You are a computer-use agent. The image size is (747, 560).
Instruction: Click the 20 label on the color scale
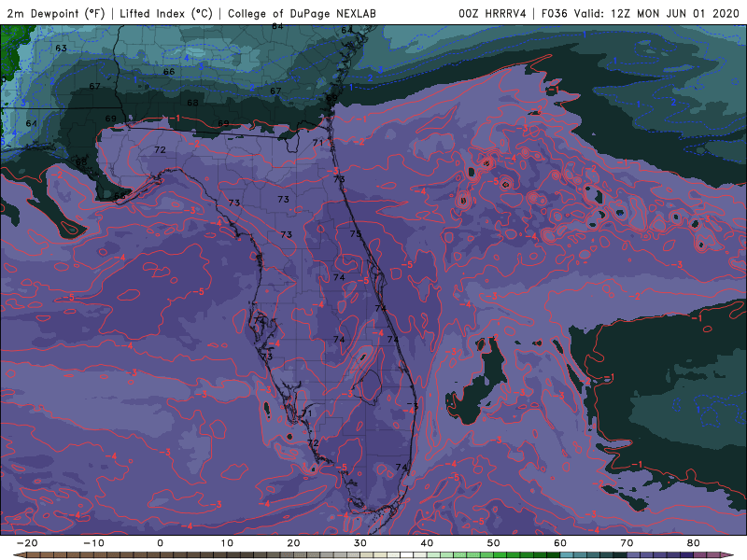tap(293, 543)
